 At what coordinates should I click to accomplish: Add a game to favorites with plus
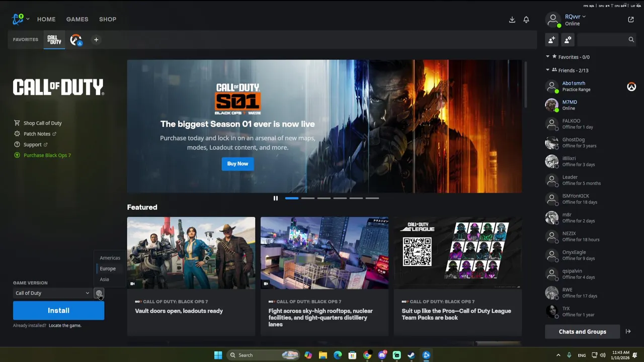(96, 40)
